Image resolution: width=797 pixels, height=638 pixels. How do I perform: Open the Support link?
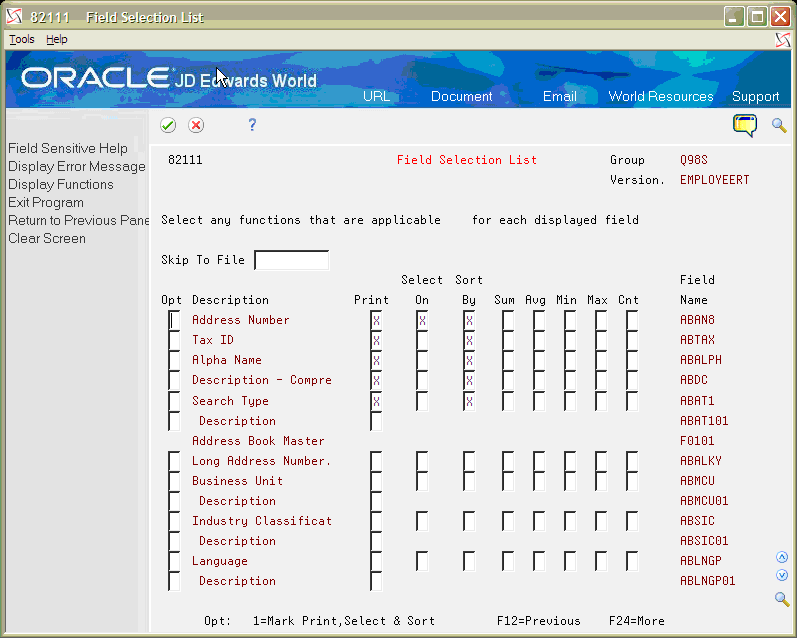(755, 96)
